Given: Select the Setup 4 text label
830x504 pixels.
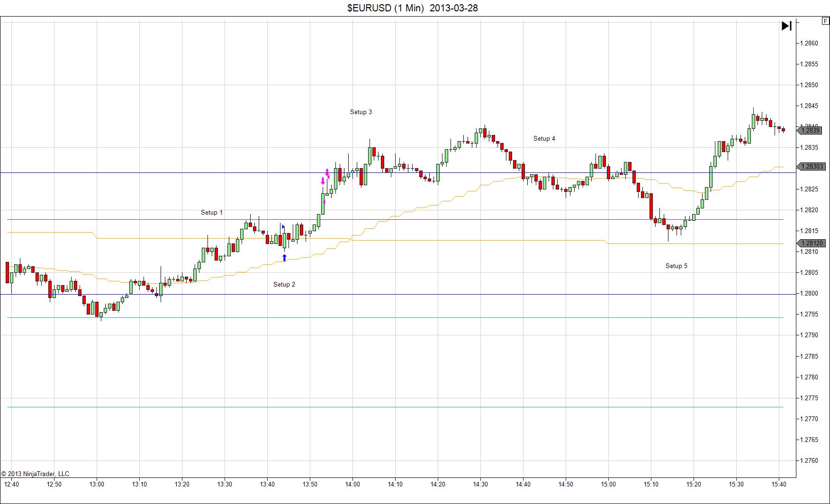Looking at the screenshot, I should coord(544,138).
